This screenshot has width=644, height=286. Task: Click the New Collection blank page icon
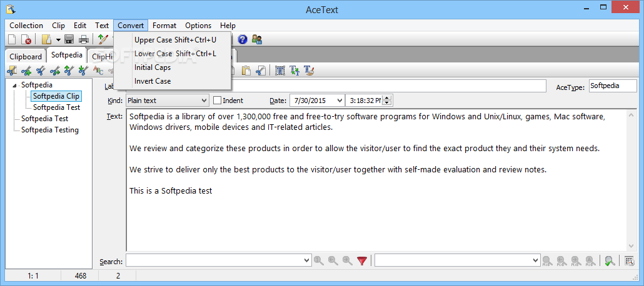[13, 39]
